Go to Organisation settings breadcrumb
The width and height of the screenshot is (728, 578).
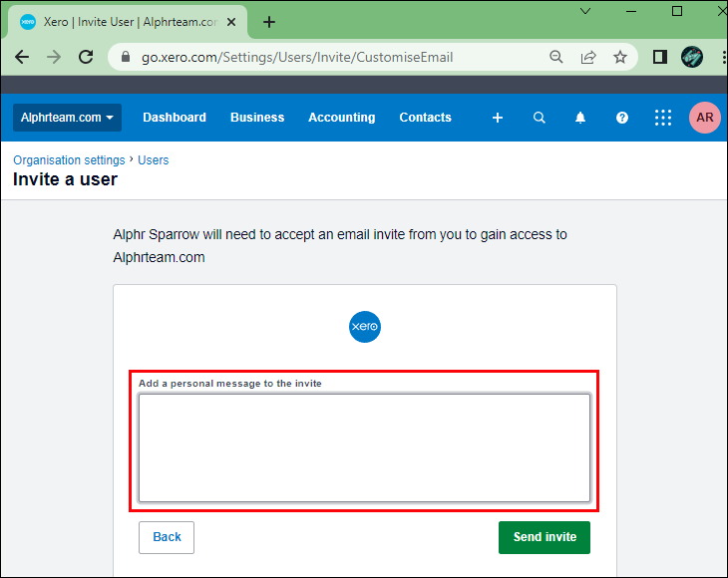tap(69, 160)
